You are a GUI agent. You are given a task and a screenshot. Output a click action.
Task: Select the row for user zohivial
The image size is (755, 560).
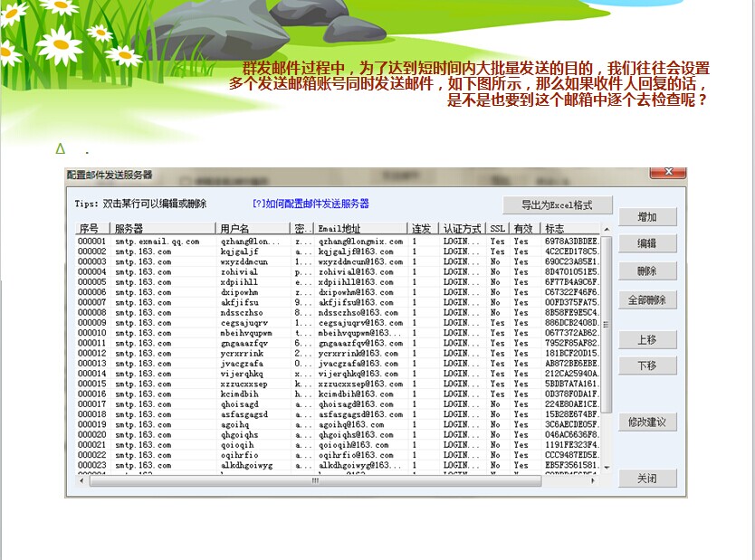(x=240, y=272)
